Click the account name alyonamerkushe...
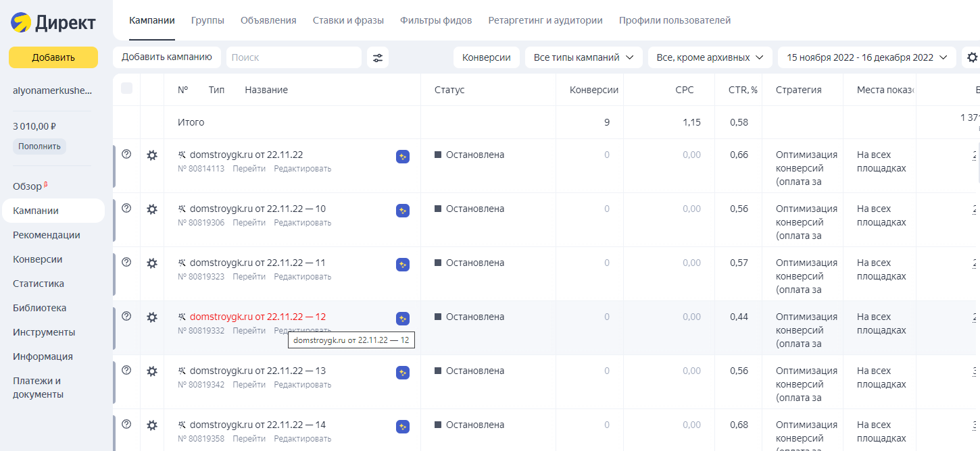This screenshot has height=451, width=980. (53, 90)
